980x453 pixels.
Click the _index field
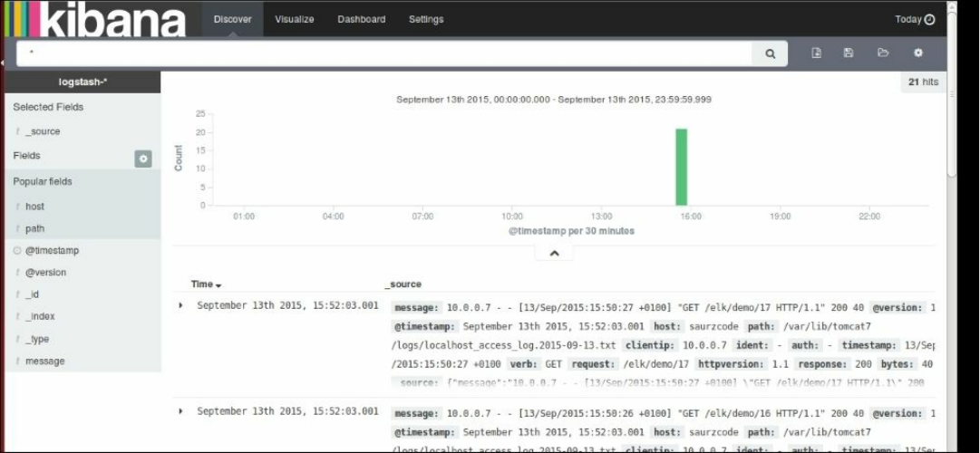click(40, 316)
